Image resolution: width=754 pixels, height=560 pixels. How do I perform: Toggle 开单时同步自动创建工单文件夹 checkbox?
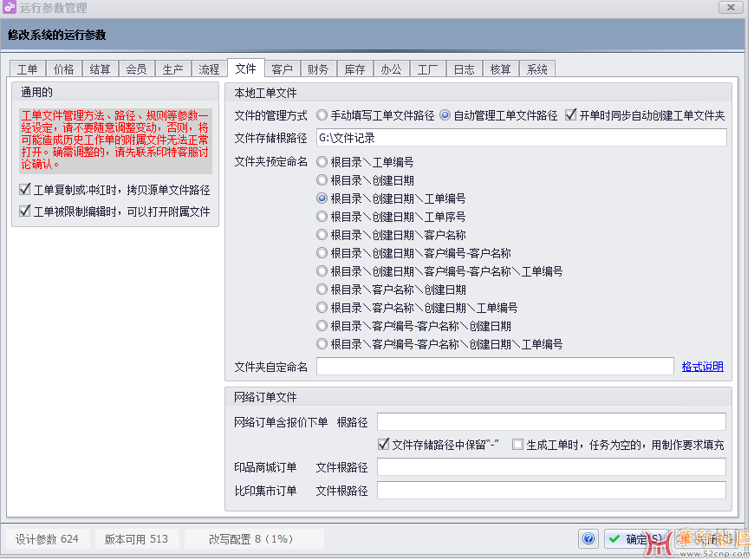pos(570,114)
